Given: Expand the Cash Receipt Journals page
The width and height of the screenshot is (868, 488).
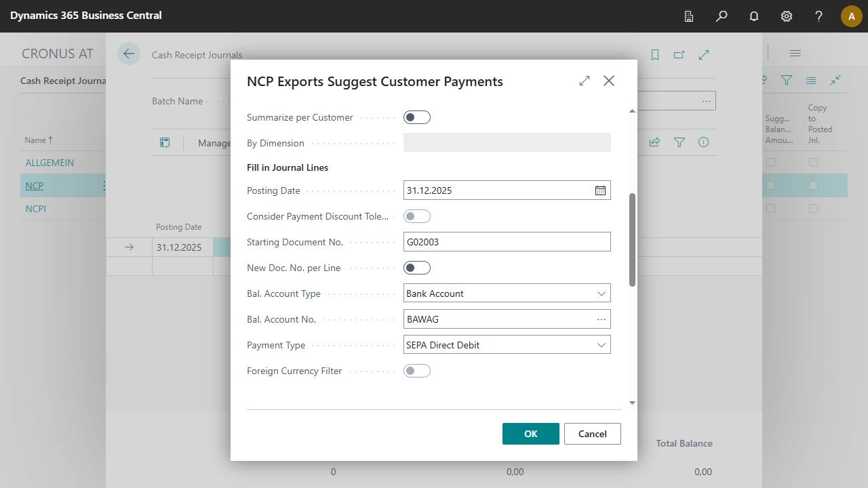Looking at the screenshot, I should coord(704,55).
